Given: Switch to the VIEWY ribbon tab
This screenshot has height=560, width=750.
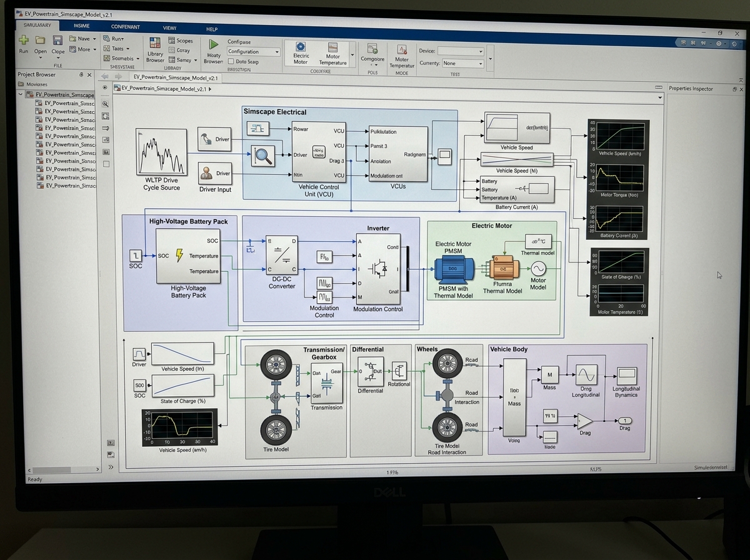Looking at the screenshot, I should click(x=169, y=28).
